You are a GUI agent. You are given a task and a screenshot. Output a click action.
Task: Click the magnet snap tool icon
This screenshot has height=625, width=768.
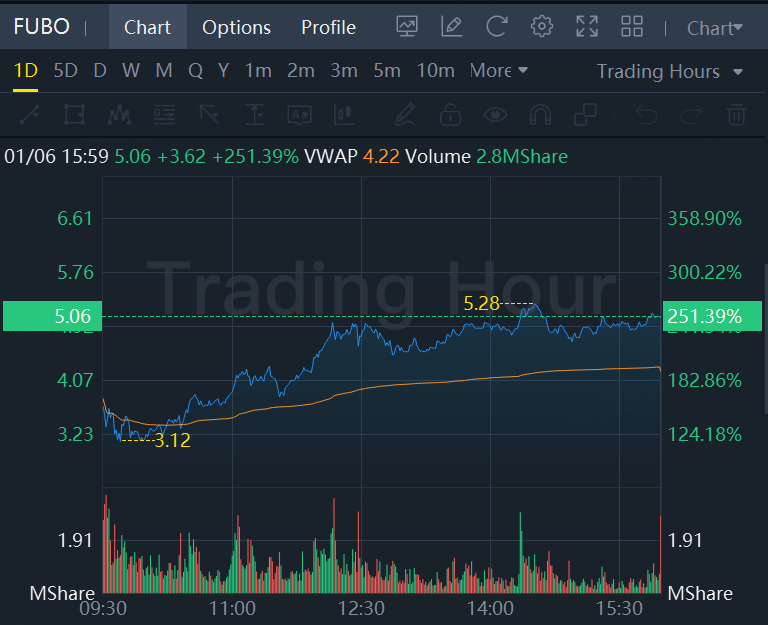click(x=540, y=115)
